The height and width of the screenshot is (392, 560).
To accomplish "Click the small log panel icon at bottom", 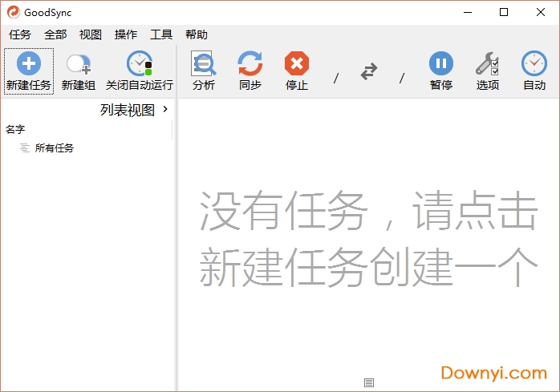I will point(368,383).
